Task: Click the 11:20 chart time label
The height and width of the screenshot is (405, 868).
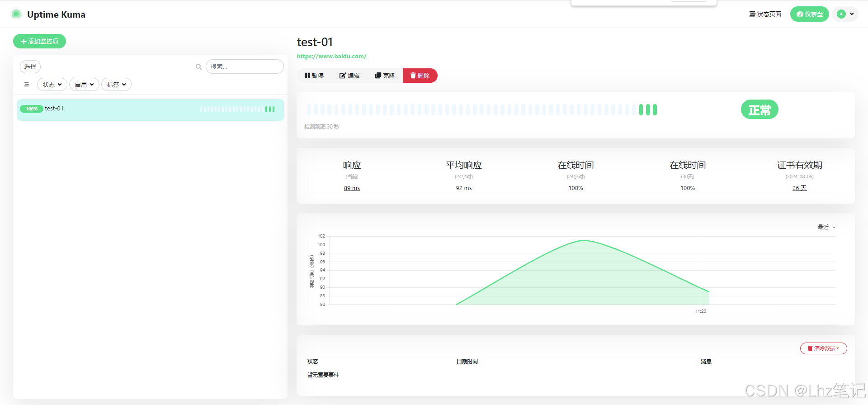Action: (x=701, y=311)
